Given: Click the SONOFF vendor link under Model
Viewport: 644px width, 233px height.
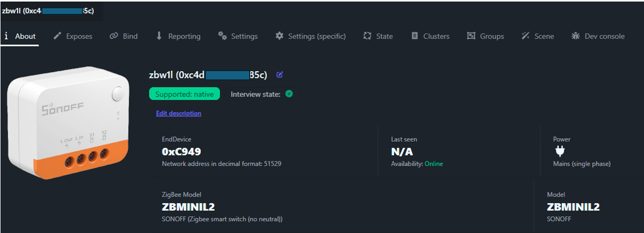Looking at the screenshot, I should (559, 219).
